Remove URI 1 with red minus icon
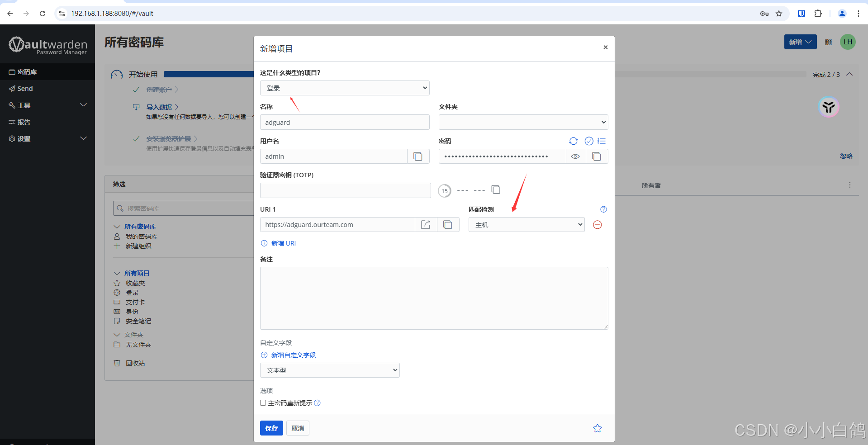This screenshot has height=445, width=868. 597,225
